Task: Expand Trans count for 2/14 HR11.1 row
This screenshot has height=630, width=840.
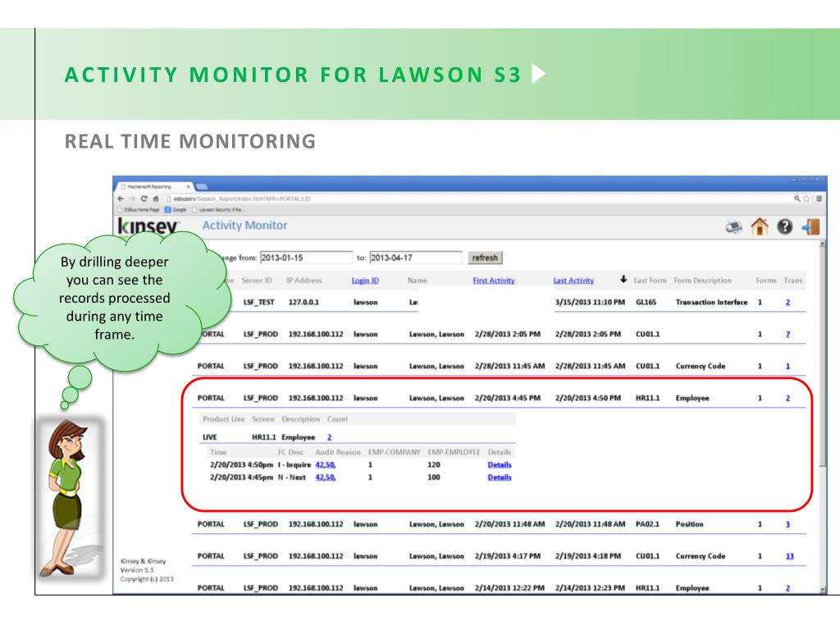Action: [787, 587]
